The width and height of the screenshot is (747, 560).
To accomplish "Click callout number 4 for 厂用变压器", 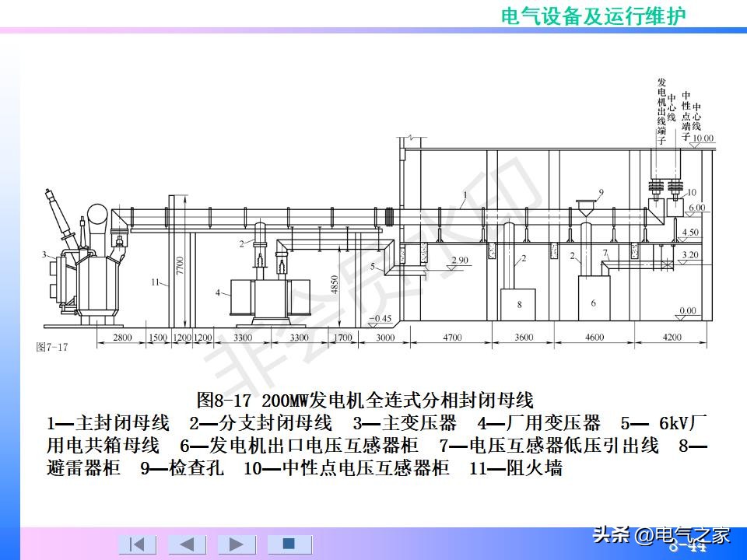I will (x=217, y=293).
